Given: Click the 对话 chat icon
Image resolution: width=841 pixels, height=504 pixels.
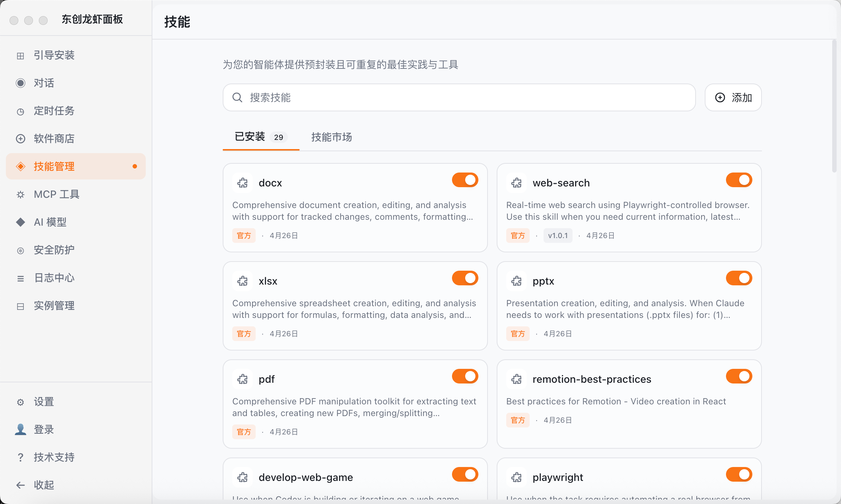Looking at the screenshot, I should tap(21, 83).
